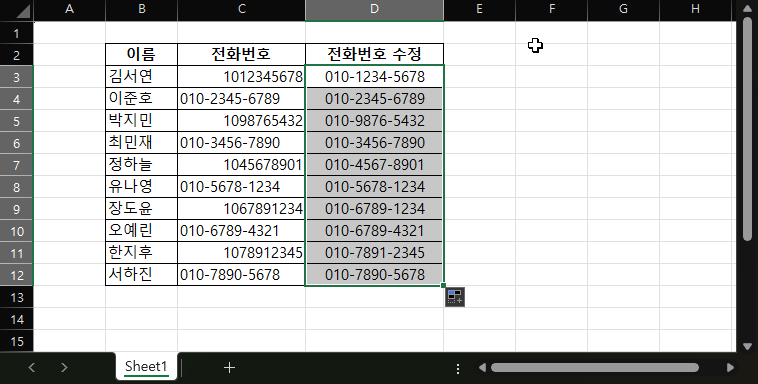Select column E header

pos(480,10)
